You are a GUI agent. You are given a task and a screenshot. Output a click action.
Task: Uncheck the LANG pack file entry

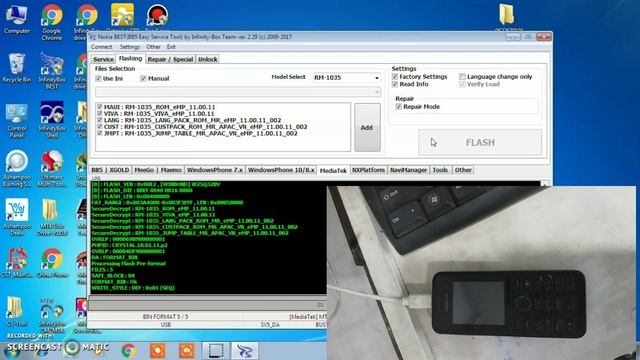tap(100, 120)
